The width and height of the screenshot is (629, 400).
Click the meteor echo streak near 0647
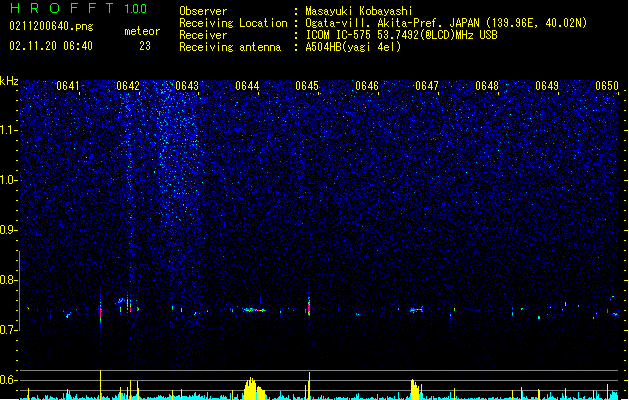coord(416,310)
